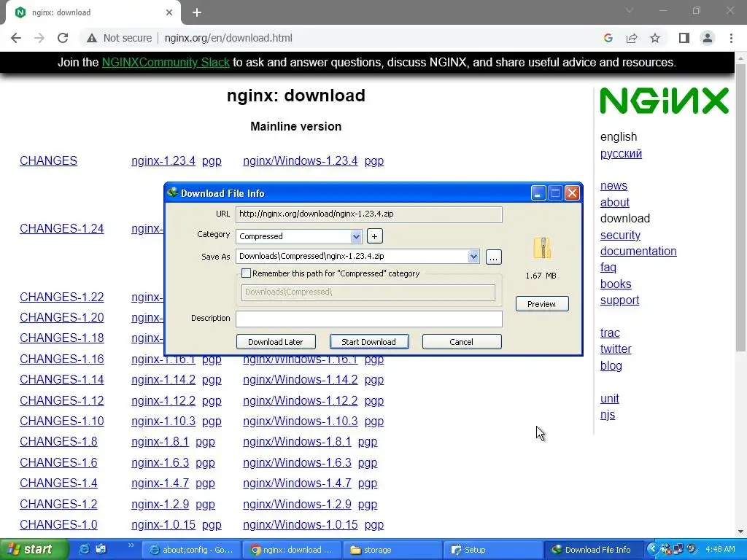Viewport: 747px width, 560px height.
Task: Open the русский language link
Action: click(621, 153)
